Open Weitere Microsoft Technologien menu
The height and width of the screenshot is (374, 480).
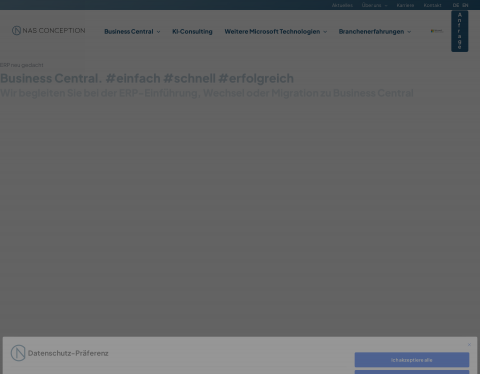[272, 32]
